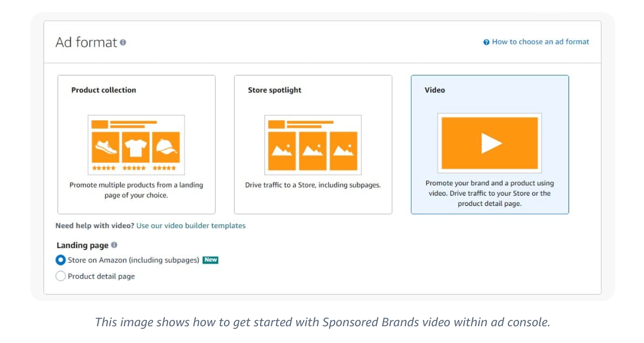Click the middle image placeholder in Store spotlight preview

coord(312,151)
